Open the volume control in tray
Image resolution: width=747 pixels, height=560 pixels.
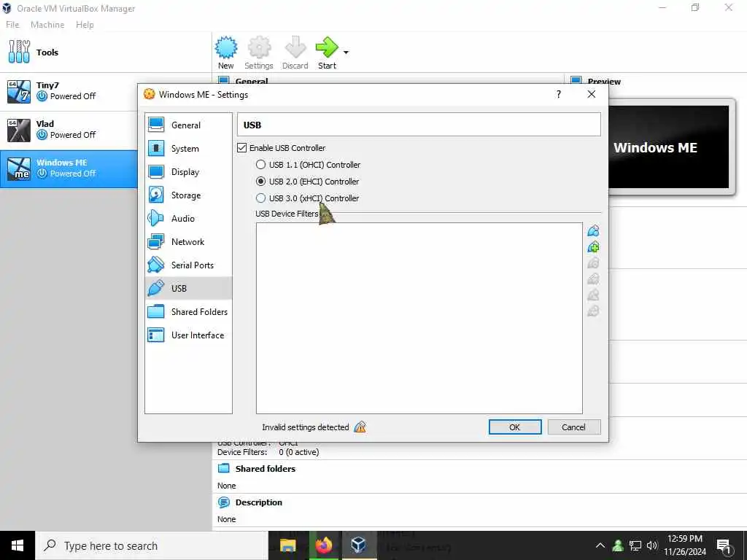coord(652,545)
